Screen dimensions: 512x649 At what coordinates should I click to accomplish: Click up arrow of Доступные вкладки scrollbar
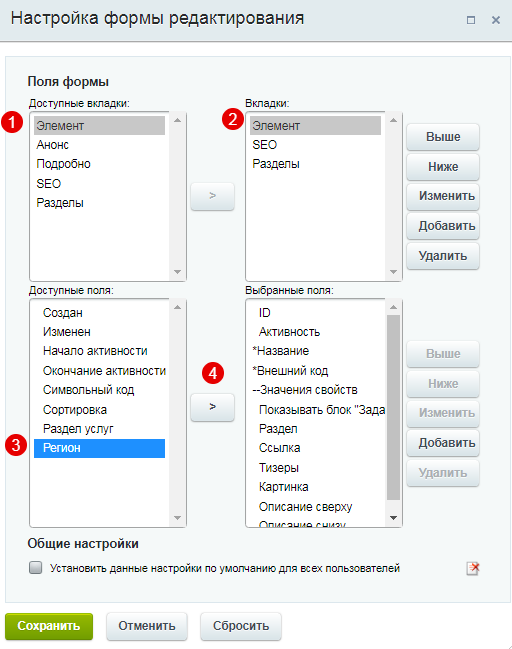(x=178, y=120)
